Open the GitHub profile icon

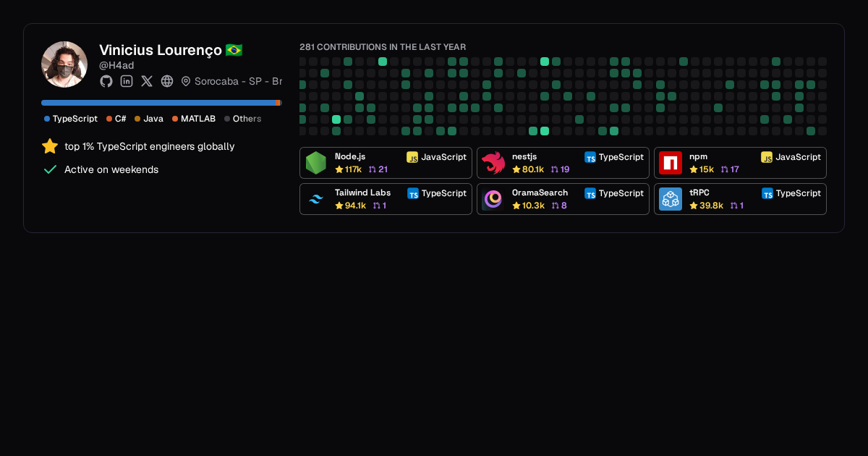tap(106, 81)
